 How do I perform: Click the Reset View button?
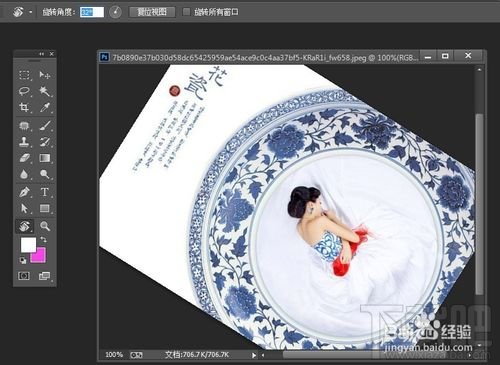pyautogui.click(x=152, y=12)
